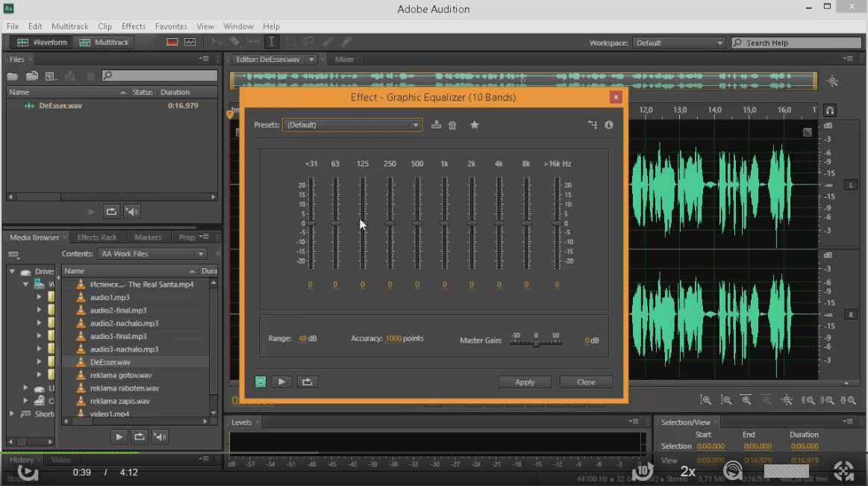Open the File menu

(12, 26)
